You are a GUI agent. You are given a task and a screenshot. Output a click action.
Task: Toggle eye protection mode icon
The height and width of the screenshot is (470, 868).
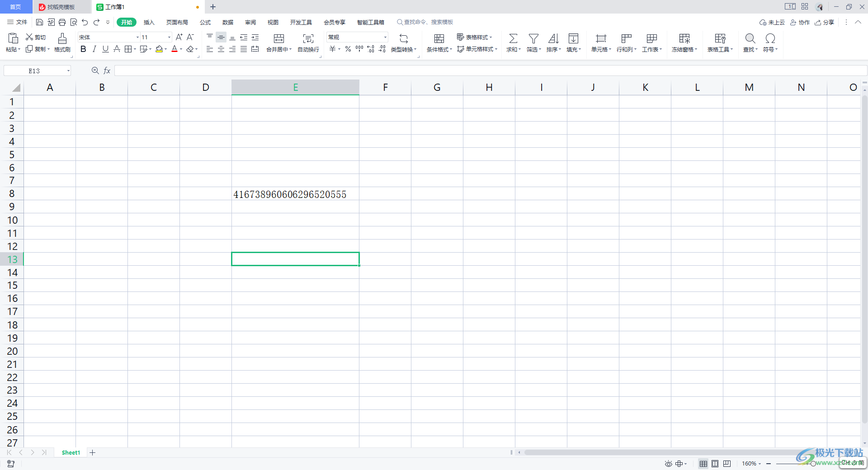[669, 464]
